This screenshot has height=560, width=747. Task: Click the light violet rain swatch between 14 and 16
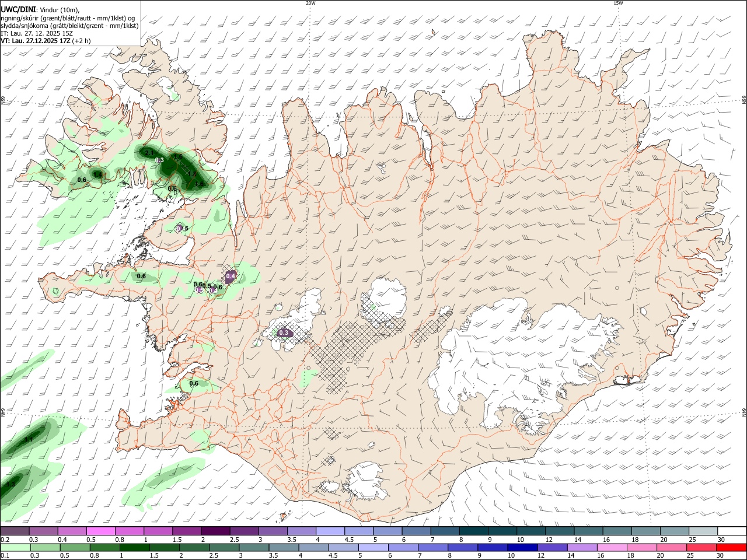582,547
